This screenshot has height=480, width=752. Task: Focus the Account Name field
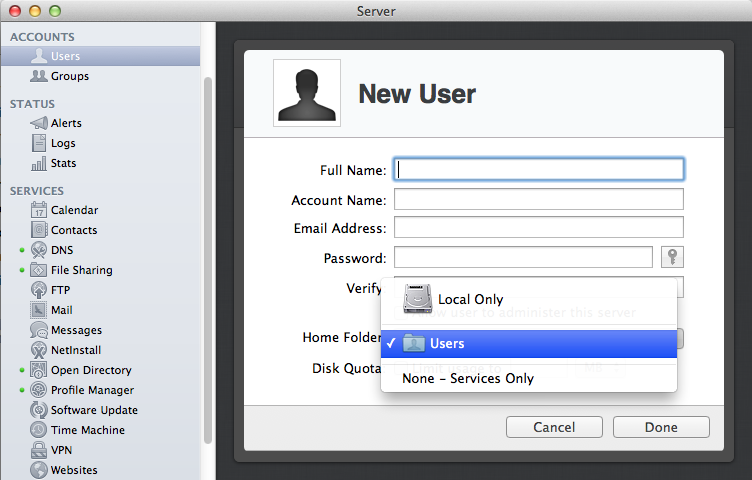539,199
